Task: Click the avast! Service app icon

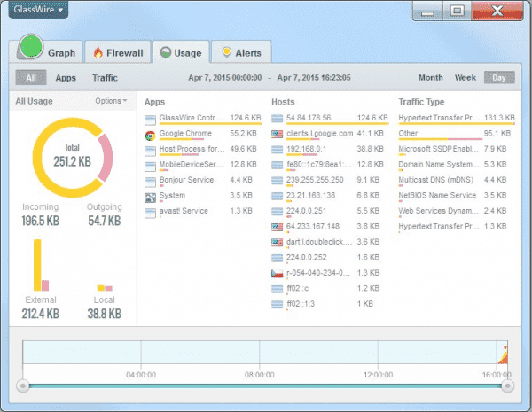Action: pyautogui.click(x=150, y=213)
